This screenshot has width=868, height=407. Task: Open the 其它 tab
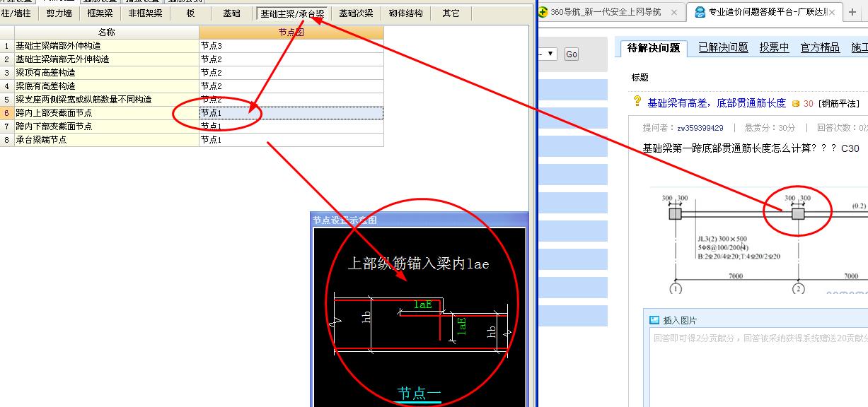point(451,13)
